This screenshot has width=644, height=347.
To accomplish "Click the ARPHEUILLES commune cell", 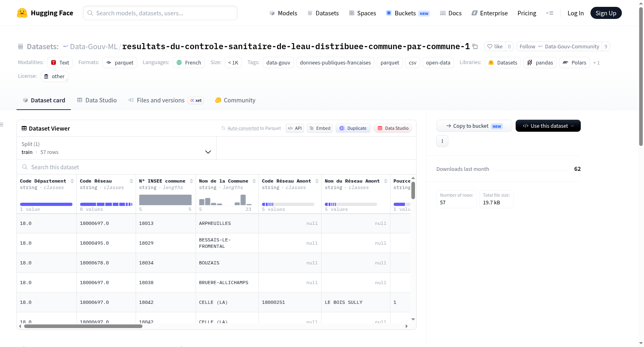I will point(227,223).
